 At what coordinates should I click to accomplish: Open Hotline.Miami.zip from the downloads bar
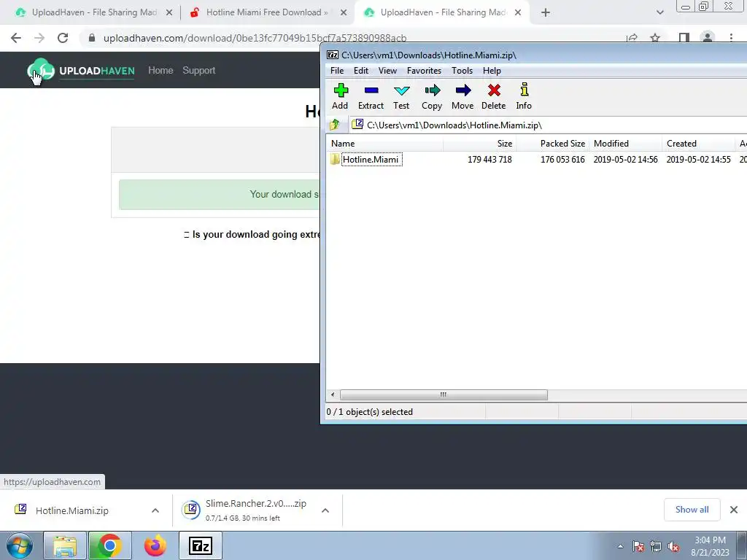tap(71, 510)
